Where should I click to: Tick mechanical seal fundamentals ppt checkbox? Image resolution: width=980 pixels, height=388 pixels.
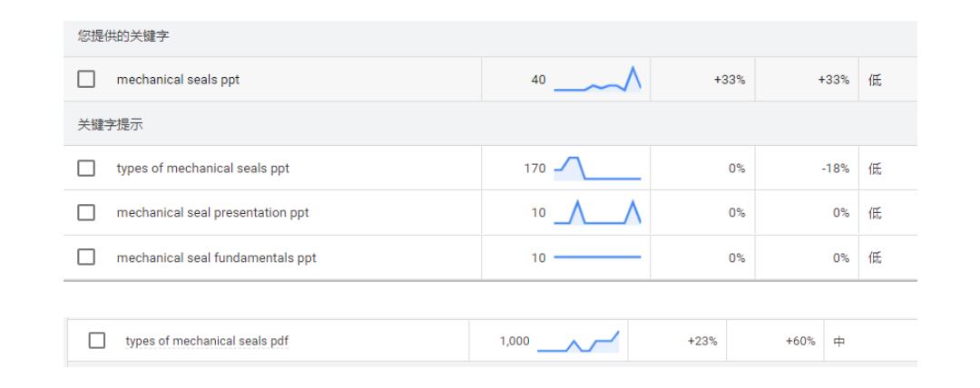86,258
